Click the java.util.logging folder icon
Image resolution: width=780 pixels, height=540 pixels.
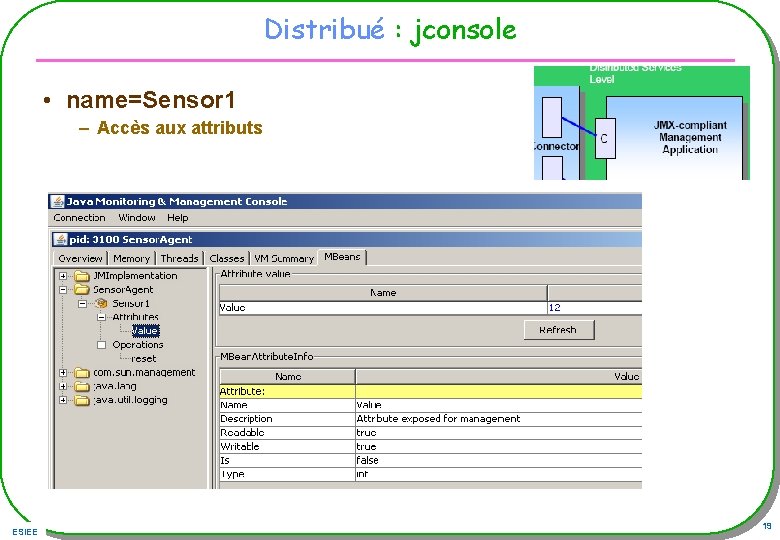82,400
